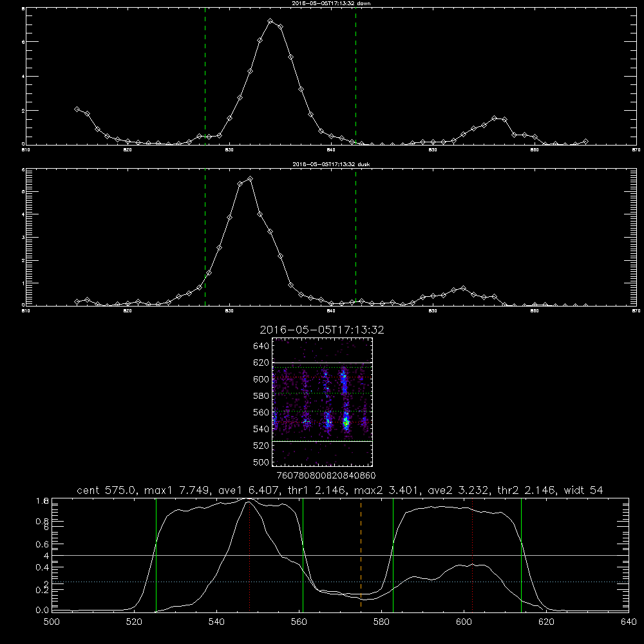Click the secondary bump peak in dusk plot
This screenshot has height=644, width=644.
coord(464,289)
